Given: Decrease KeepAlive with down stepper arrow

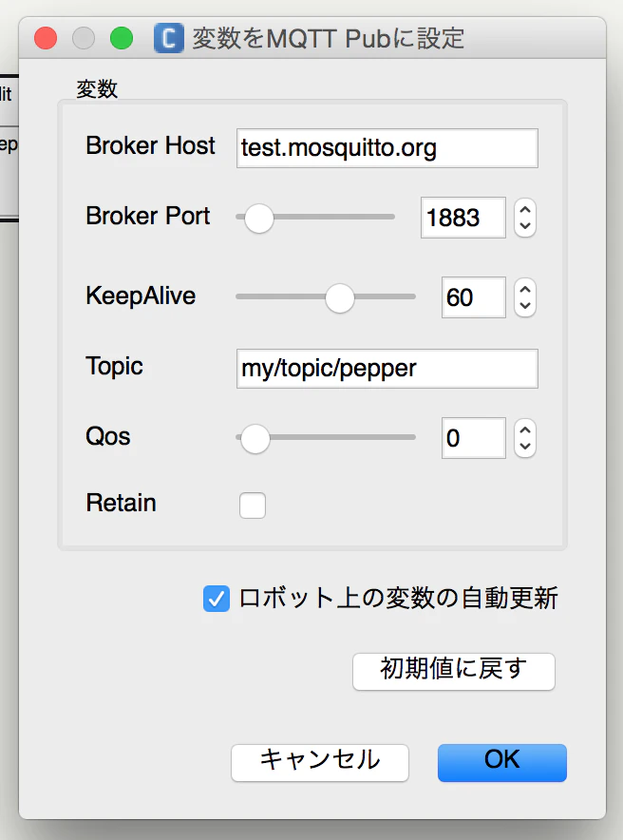Looking at the screenshot, I should 525,306.
